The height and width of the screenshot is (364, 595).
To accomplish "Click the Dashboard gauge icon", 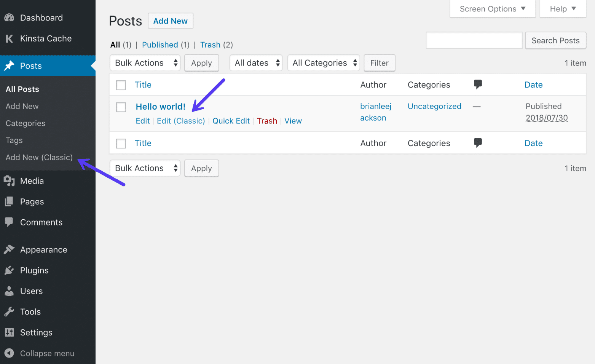I will click(x=9, y=18).
